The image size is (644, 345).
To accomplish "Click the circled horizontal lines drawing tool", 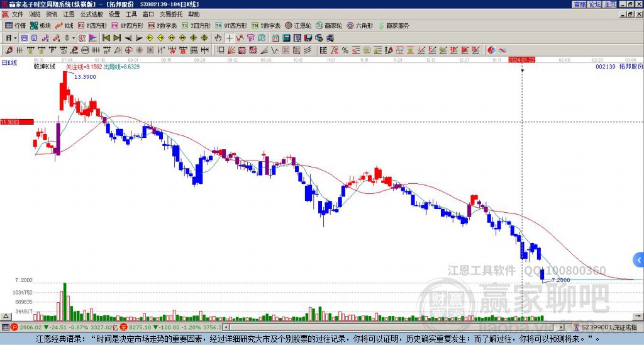I will point(85,50).
